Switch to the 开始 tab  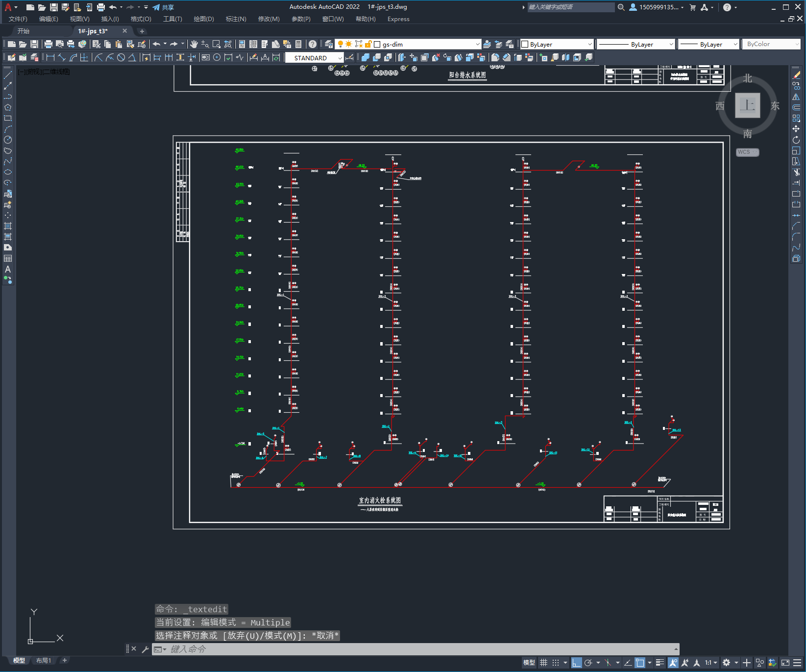[x=24, y=31]
